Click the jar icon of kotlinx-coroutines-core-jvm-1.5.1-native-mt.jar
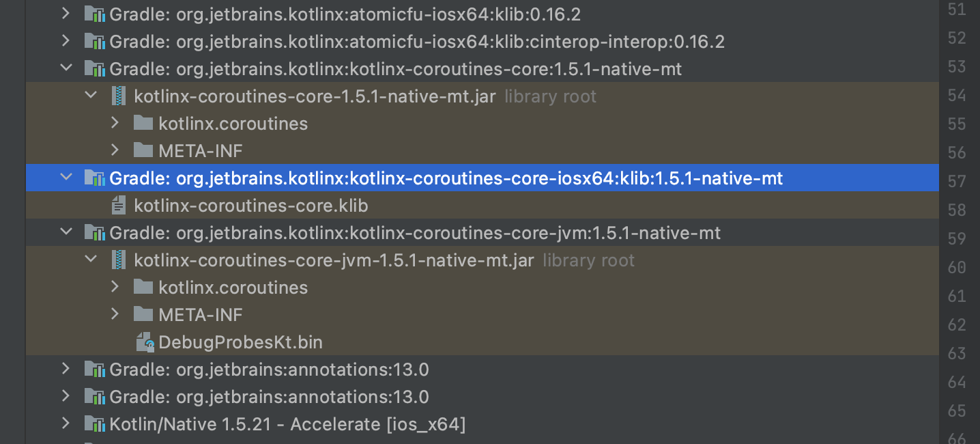This screenshot has width=980, height=444. point(119,260)
